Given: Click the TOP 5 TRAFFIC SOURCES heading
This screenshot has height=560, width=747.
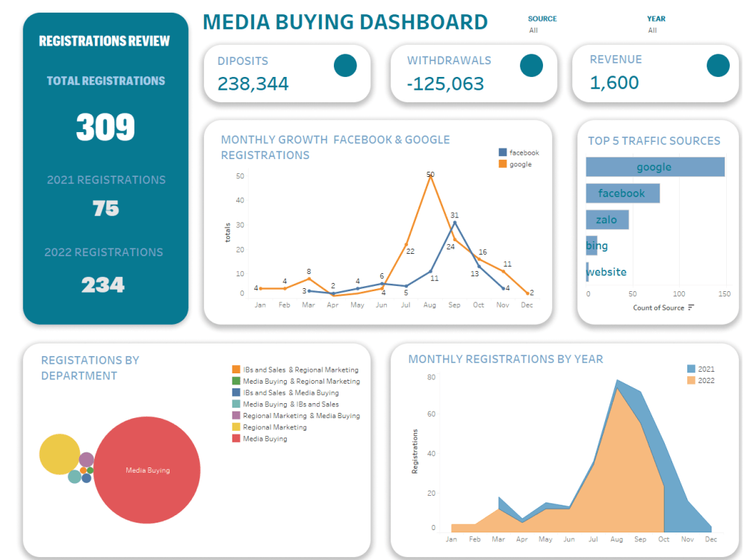Looking at the screenshot, I should [x=654, y=141].
